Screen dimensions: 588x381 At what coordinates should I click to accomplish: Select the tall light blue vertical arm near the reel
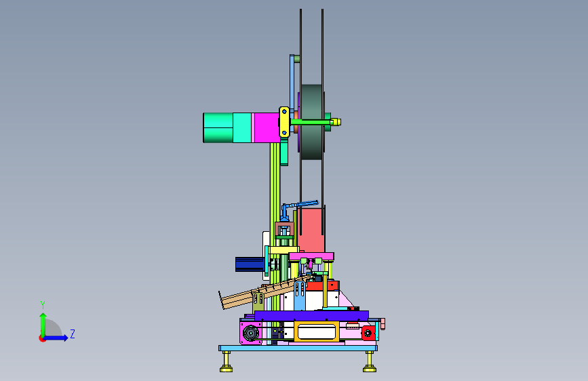pyautogui.click(x=292, y=83)
